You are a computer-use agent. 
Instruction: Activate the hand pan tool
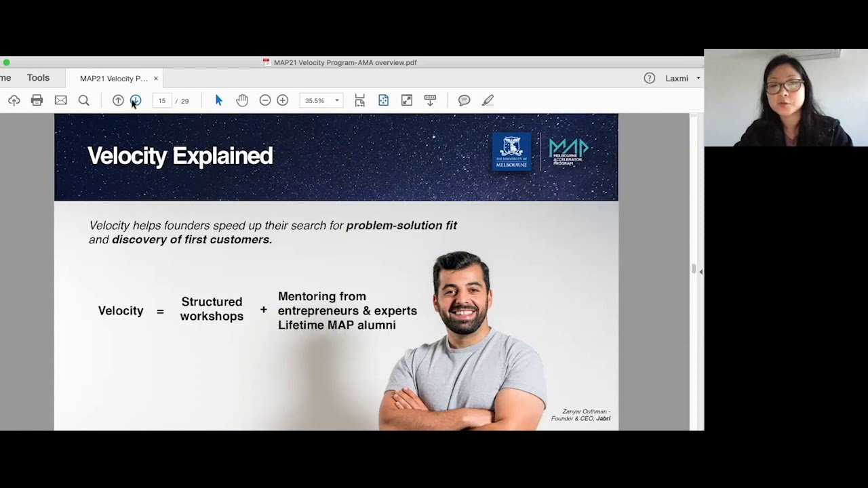coord(242,100)
